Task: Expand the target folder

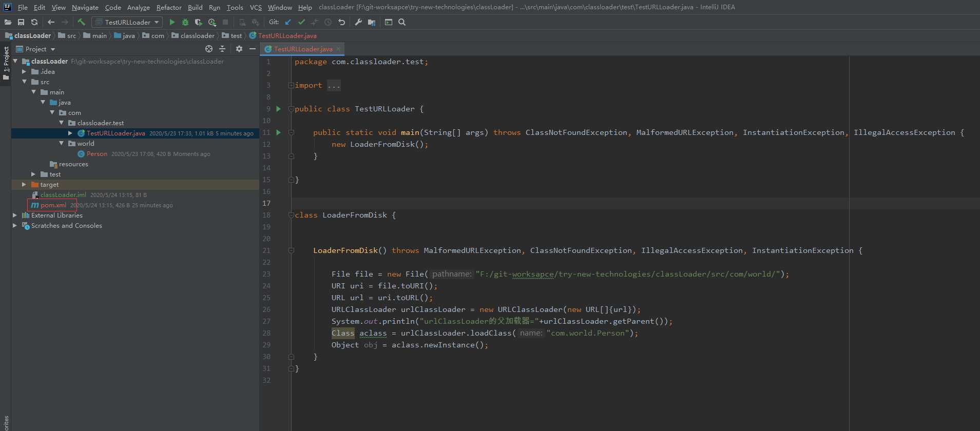Action: click(x=24, y=184)
